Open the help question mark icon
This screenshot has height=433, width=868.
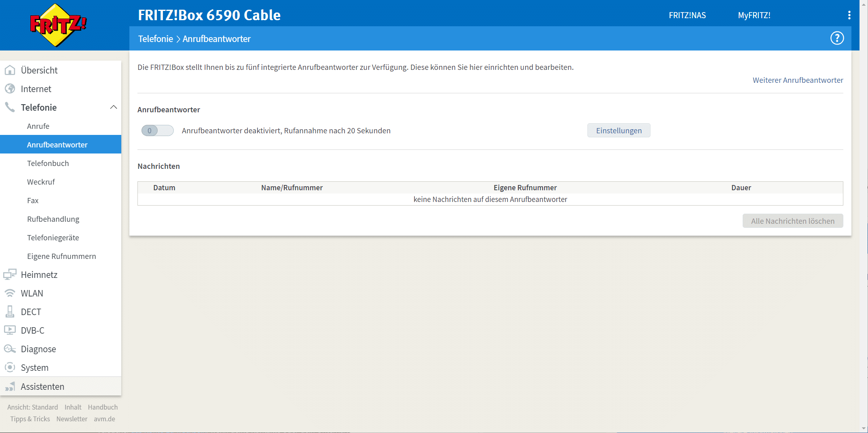[x=837, y=38]
